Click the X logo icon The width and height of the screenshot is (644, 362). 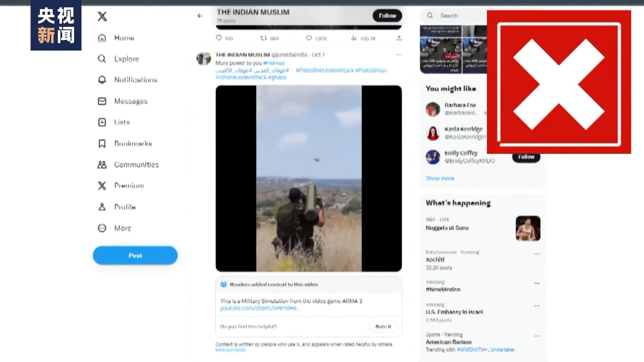point(102,16)
